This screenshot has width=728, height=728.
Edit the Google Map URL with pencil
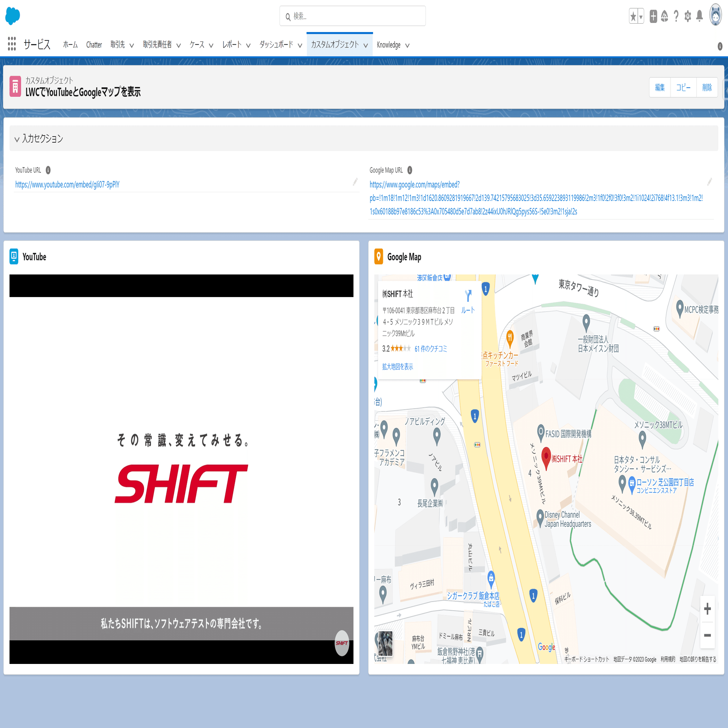[x=709, y=182]
